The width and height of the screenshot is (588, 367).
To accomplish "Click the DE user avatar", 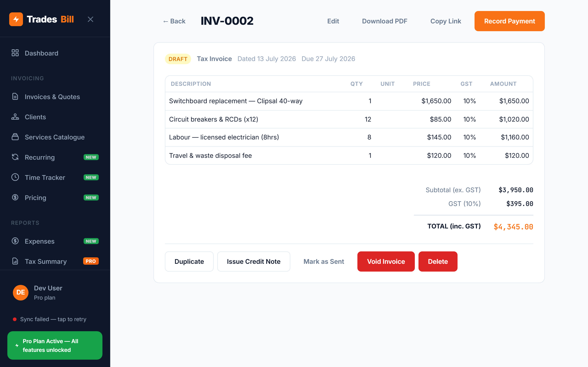I will click(20, 292).
